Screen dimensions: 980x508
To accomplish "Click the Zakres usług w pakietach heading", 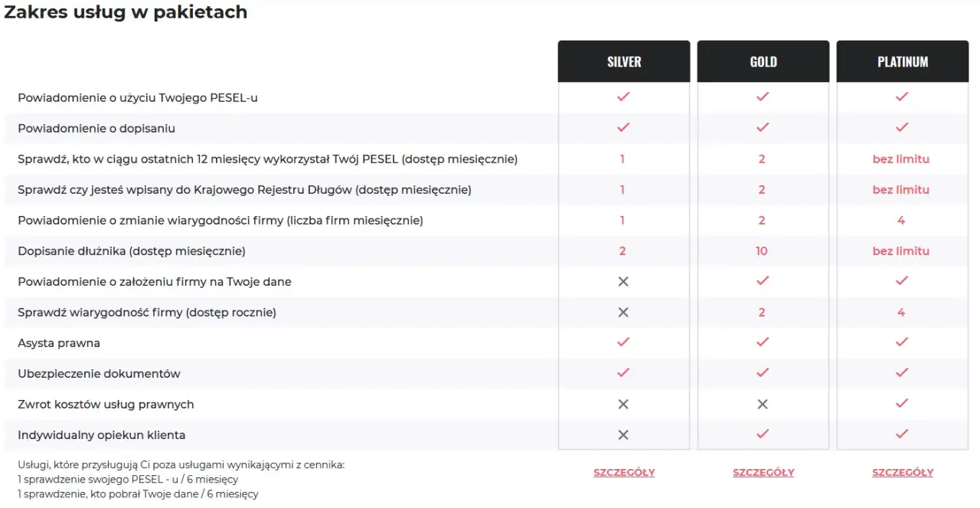I will coord(126,12).
